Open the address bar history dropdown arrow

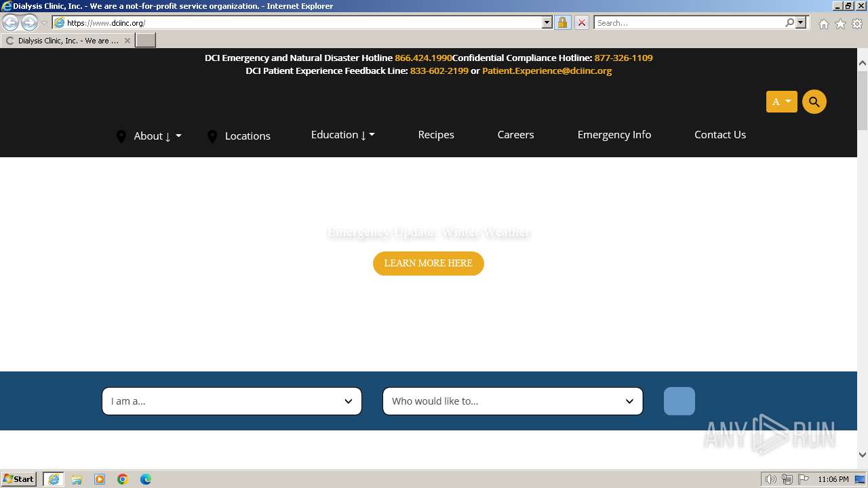(x=547, y=22)
